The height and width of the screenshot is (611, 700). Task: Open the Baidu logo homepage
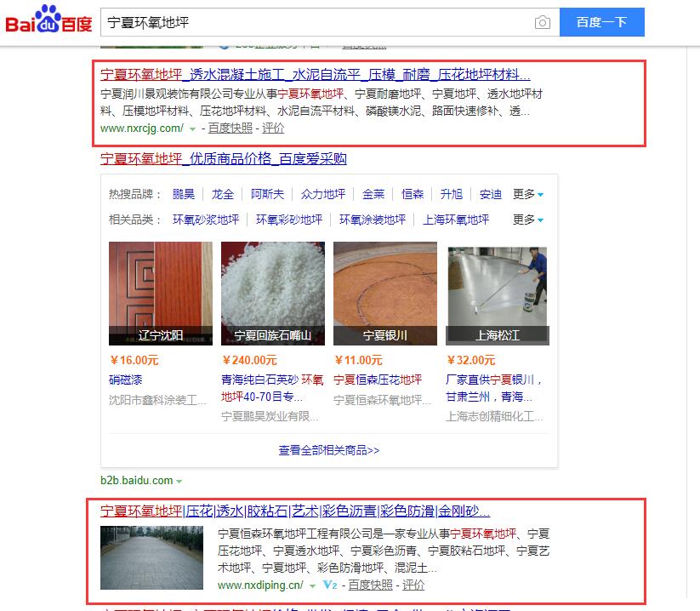tap(48, 20)
